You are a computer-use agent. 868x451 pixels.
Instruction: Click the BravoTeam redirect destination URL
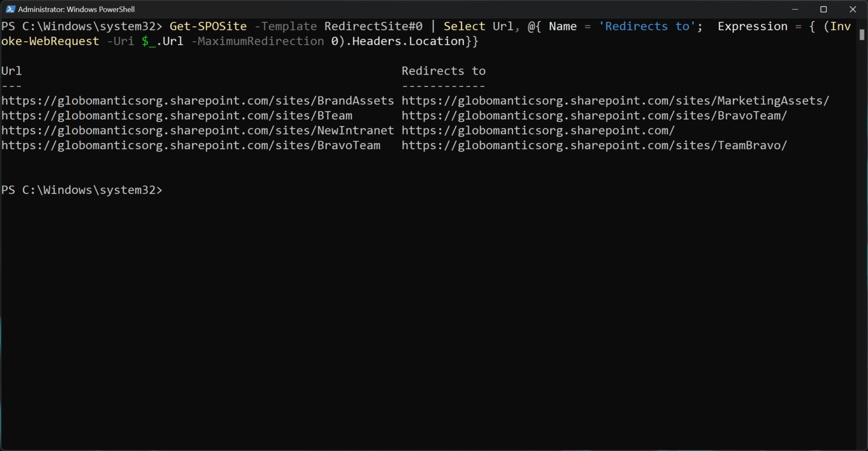(x=594, y=115)
